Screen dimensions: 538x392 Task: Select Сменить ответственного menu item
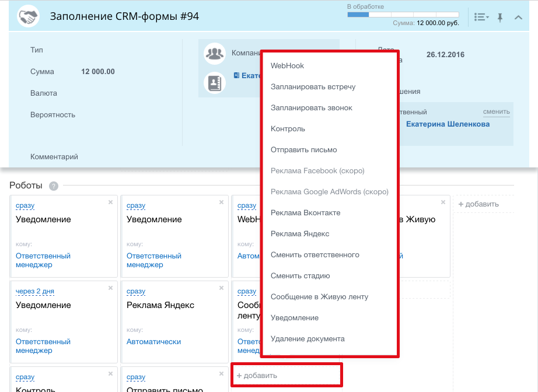point(315,255)
